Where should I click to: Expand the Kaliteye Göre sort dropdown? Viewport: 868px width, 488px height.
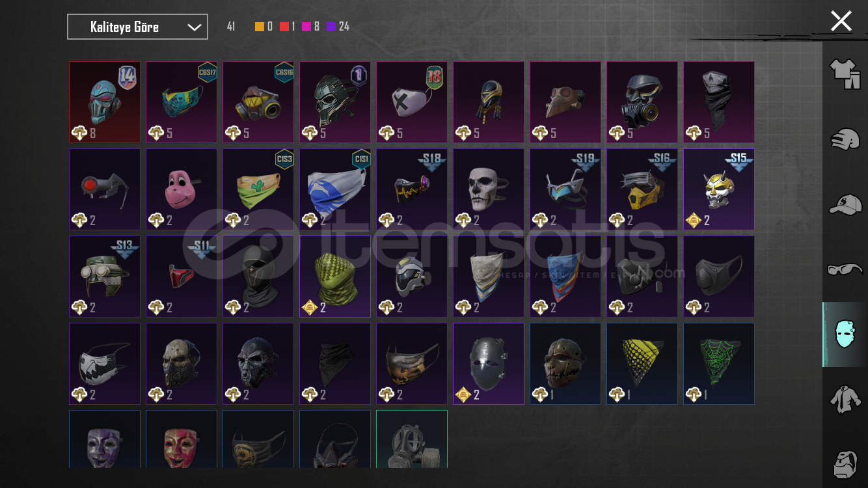pyautogui.click(x=137, y=27)
